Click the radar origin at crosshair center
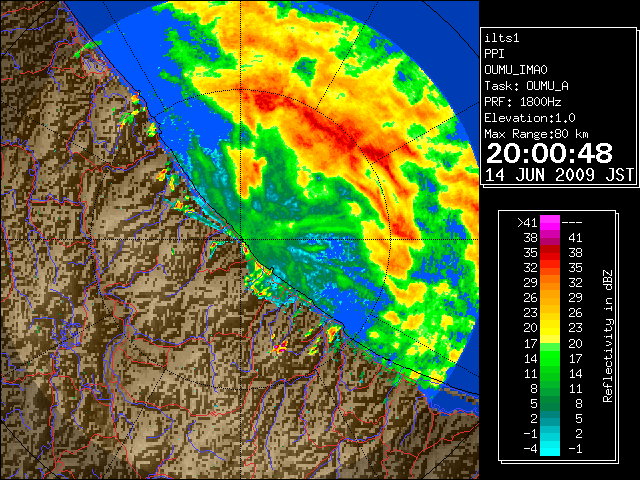Screen dimensions: 640x480 (241, 240)
